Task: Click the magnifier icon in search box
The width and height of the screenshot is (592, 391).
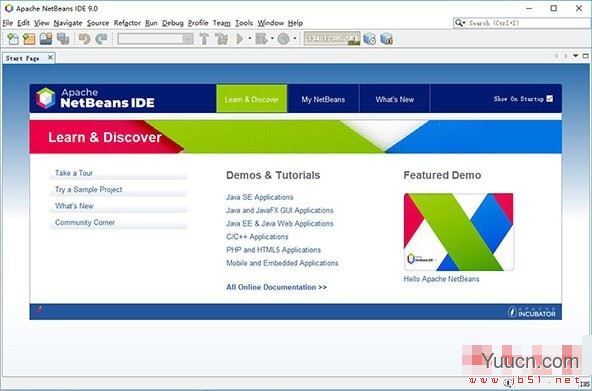Action: click(x=459, y=23)
